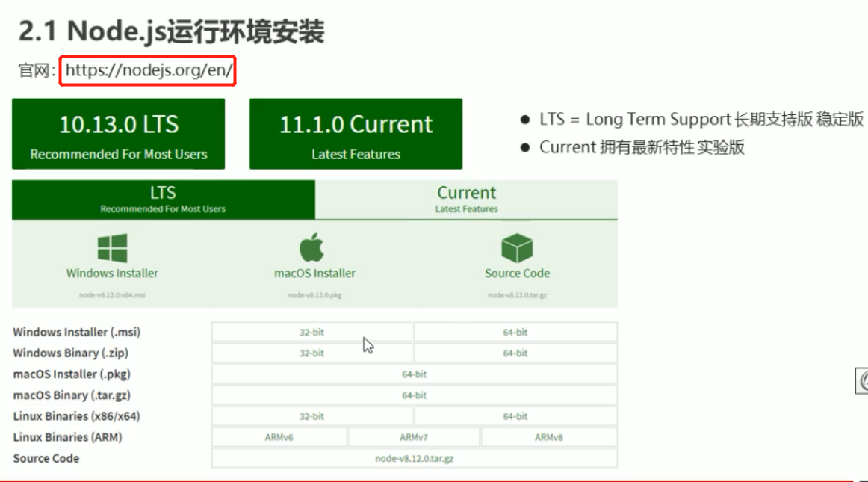Switch to the Current Latest Features tab
The image size is (868, 482).
click(x=466, y=200)
